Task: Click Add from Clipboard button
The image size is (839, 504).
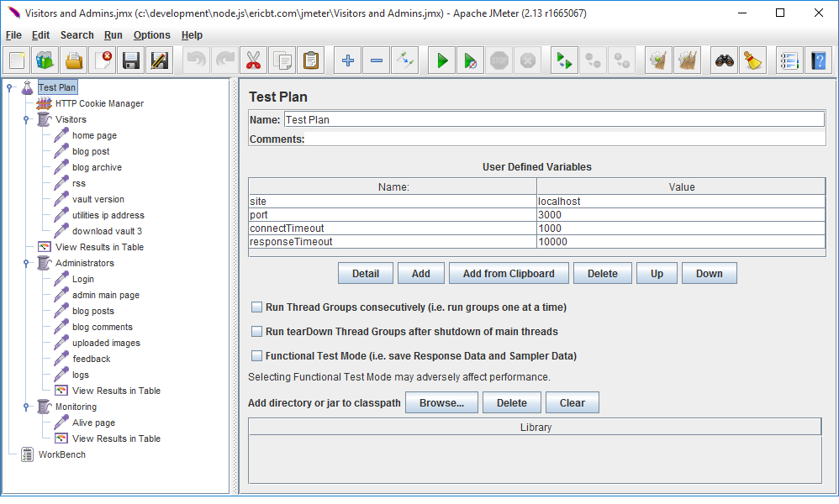Action: (x=509, y=274)
